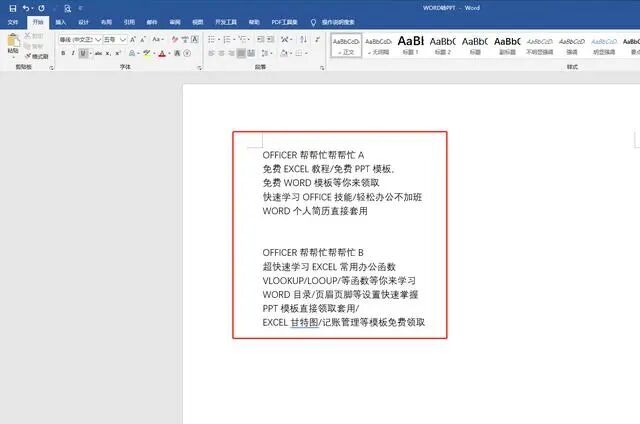This screenshot has width=640, height=424.
Task: Switch to the Developer (开发工具) tab
Action: (x=226, y=22)
